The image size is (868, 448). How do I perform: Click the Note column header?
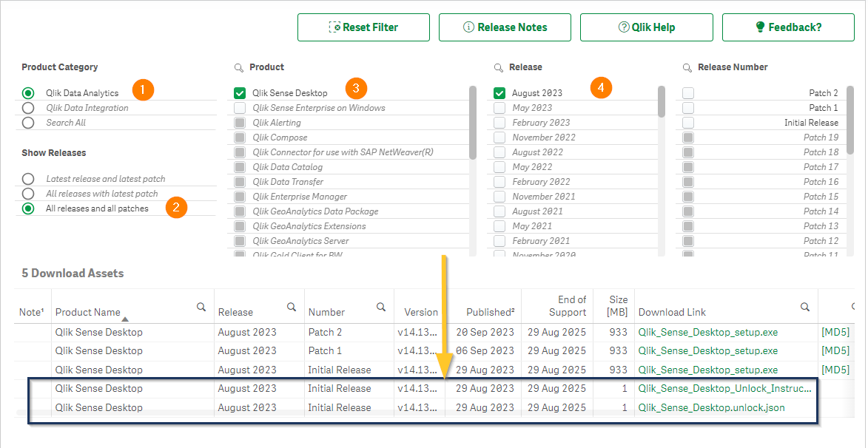pos(32,312)
